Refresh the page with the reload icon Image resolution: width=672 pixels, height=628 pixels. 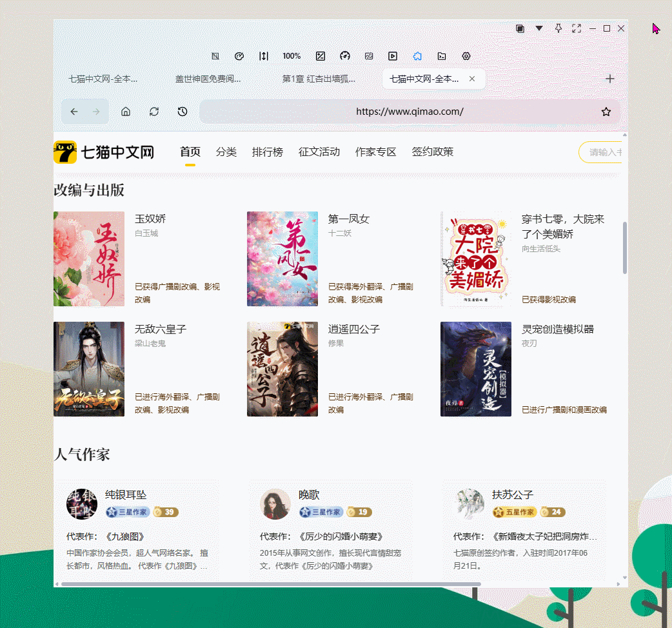[x=153, y=111]
